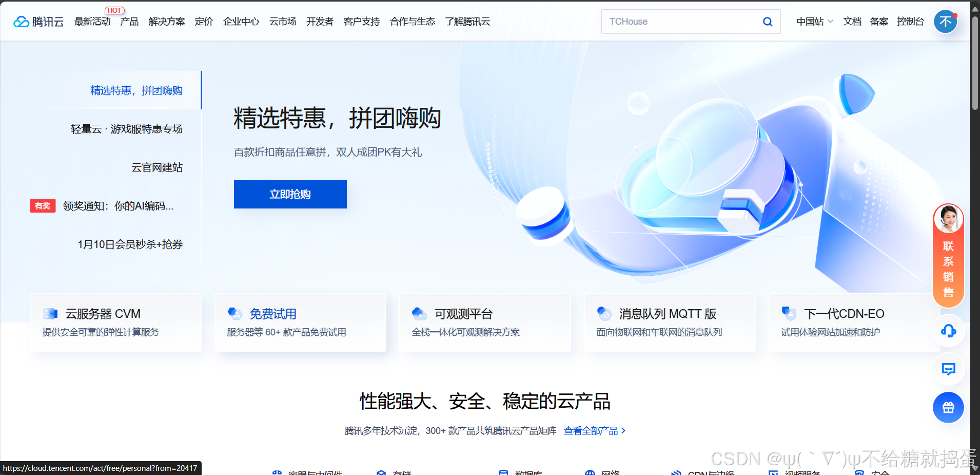Click the 查看全部产品 link

pos(591,431)
